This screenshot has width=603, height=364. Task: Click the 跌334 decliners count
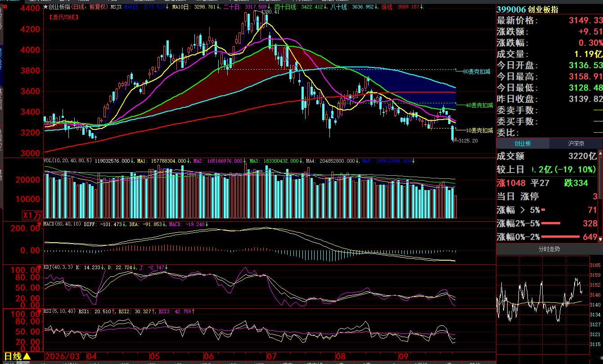[576, 183]
